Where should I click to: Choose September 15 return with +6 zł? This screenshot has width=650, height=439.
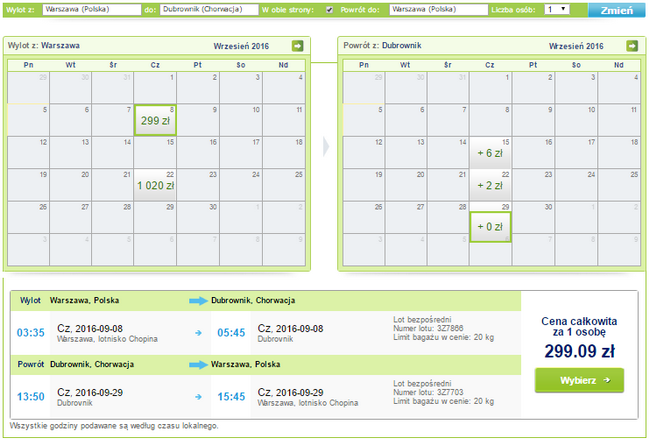(490, 153)
